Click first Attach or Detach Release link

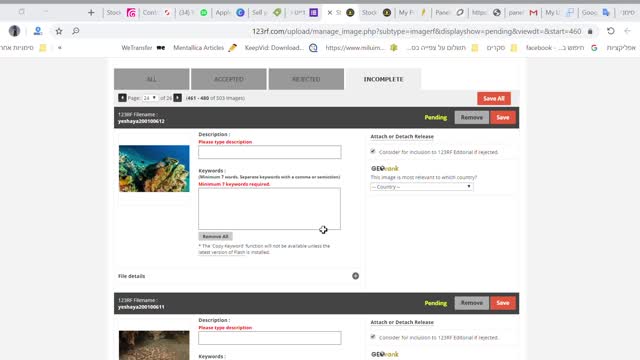point(402,136)
